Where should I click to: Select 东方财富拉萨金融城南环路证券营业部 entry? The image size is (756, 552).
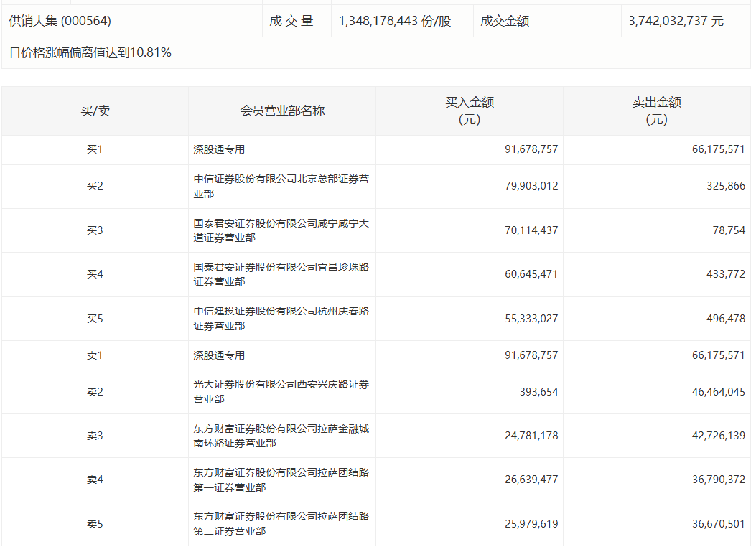pos(281,436)
